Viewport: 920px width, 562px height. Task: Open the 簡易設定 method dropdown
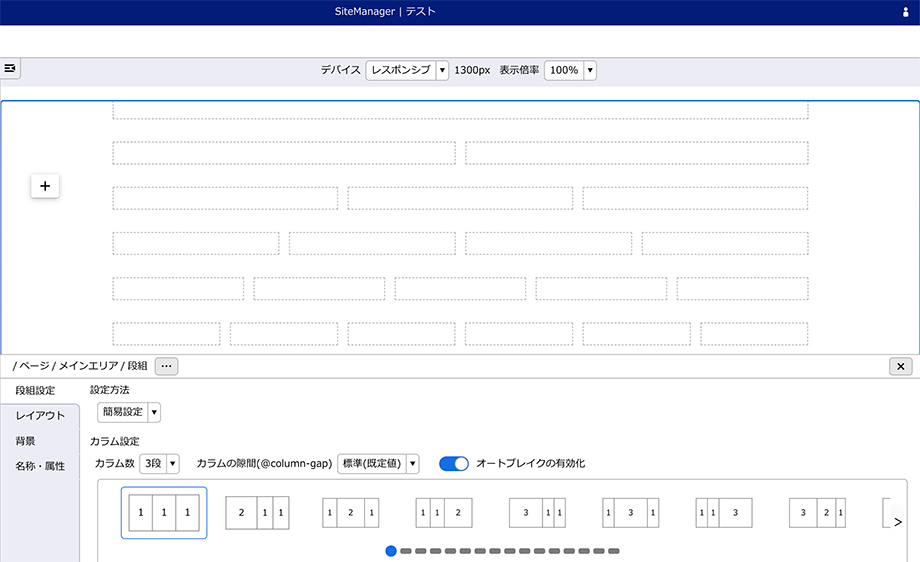129,412
